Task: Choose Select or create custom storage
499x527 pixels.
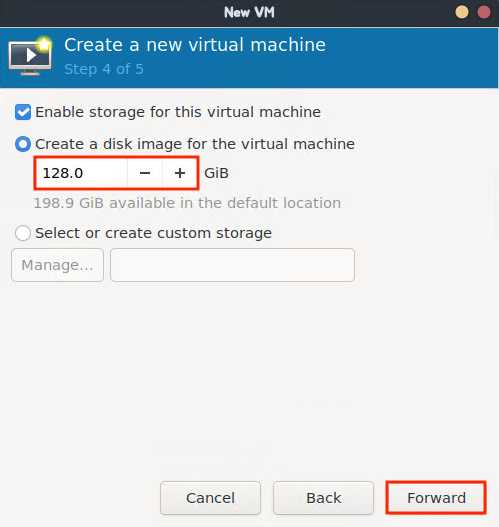Action: [x=23, y=233]
